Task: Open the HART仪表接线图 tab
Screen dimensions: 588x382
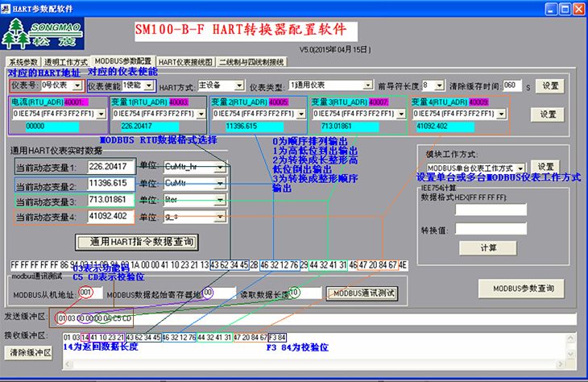Action: click(185, 62)
